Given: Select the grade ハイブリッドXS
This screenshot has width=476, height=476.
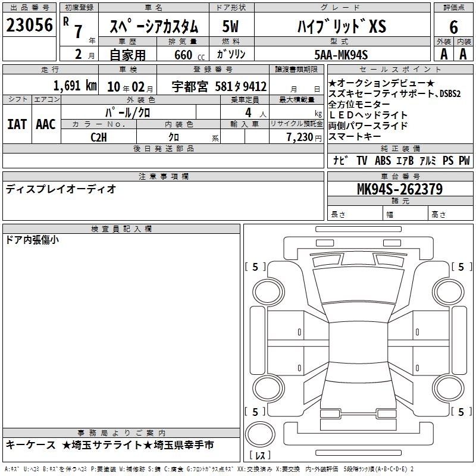Looking at the screenshot, I should pos(341,27).
